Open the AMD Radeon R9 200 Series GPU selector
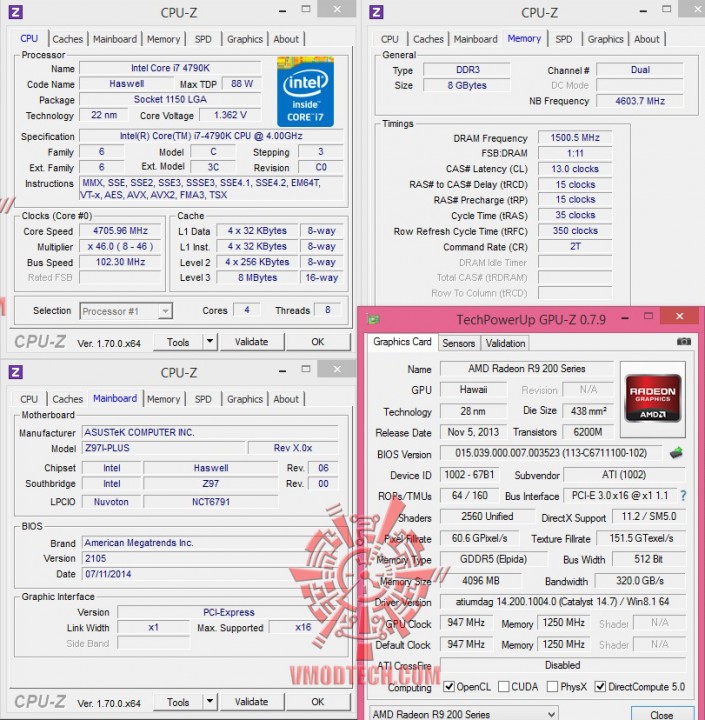Screen dimensions: 705x720 tap(464, 714)
